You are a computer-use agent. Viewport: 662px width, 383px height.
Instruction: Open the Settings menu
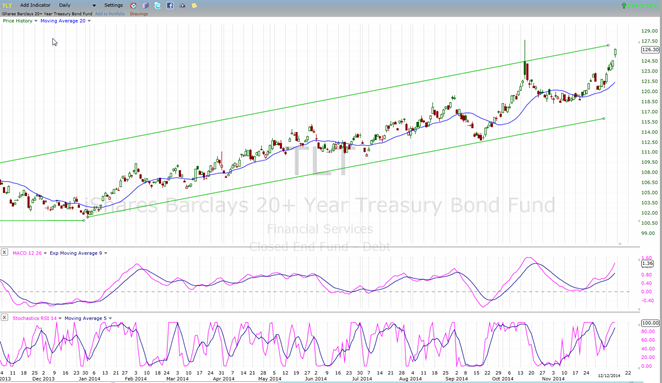[114, 5]
